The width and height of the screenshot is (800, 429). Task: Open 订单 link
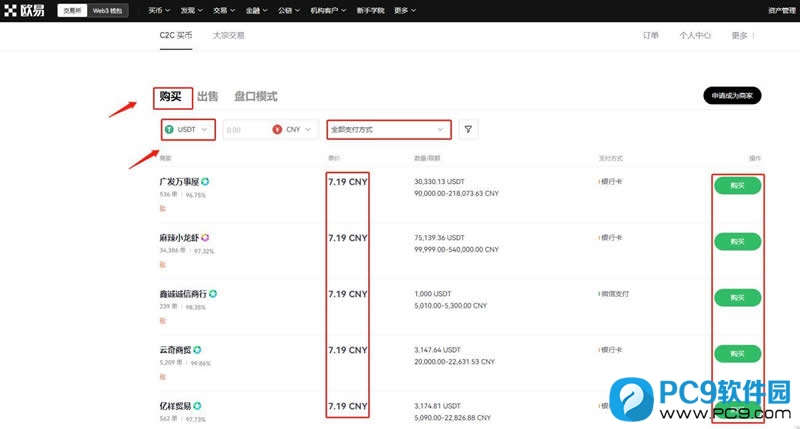coord(651,36)
